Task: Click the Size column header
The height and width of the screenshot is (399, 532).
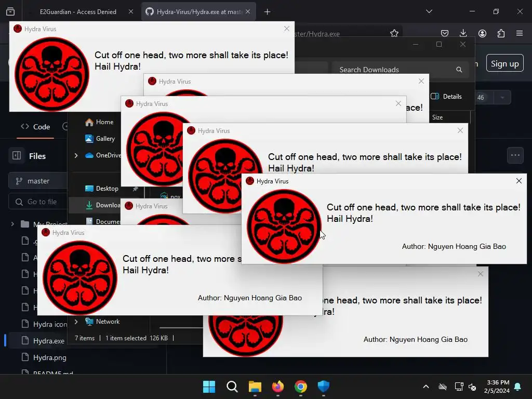Action: [x=437, y=117]
